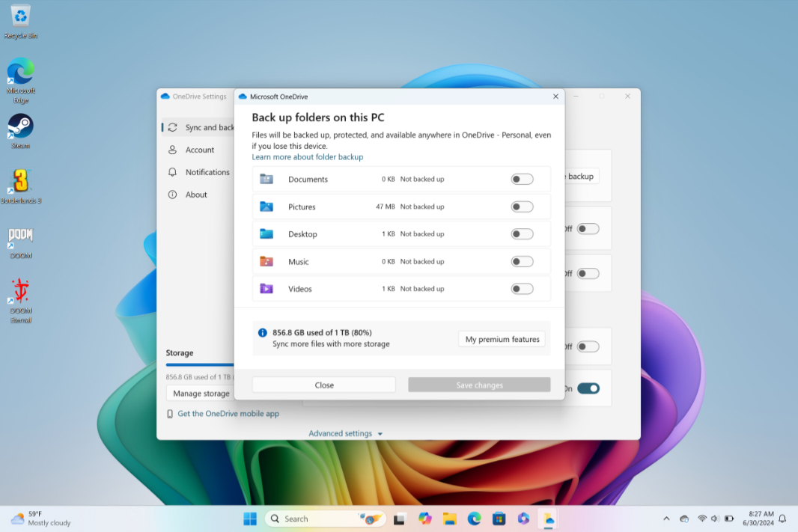Open the DOOM Eternal desktop shortcut

click(20, 293)
